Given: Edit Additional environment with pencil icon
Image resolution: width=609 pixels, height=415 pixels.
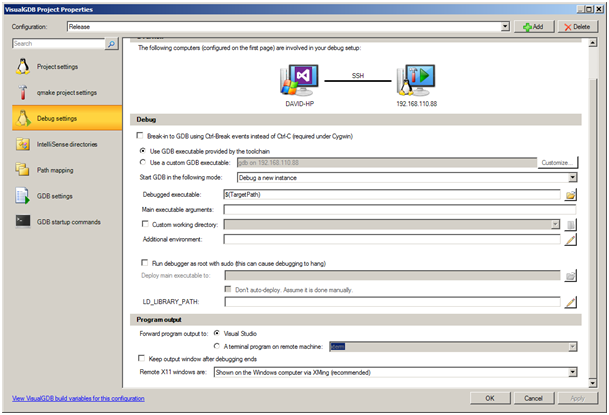Looking at the screenshot, I should click(570, 240).
